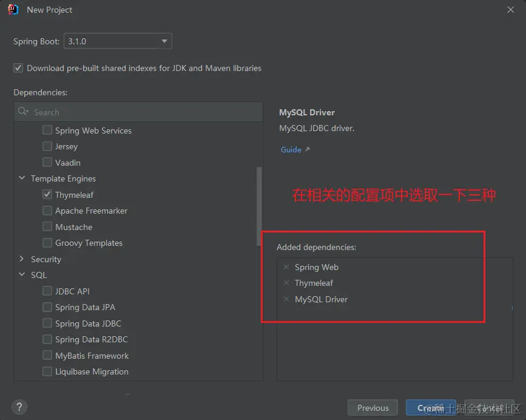Select the Groovy Templates row text
The image size is (526, 420).
coord(89,243)
